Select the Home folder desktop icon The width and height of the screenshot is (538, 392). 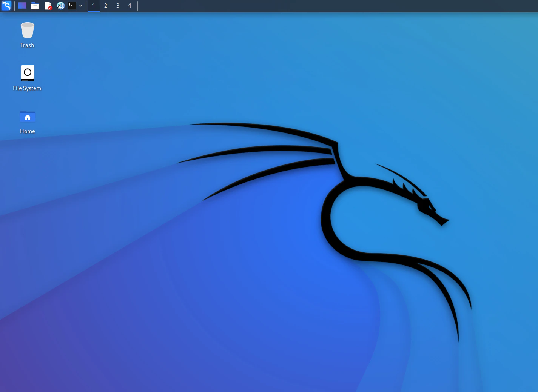(28, 121)
